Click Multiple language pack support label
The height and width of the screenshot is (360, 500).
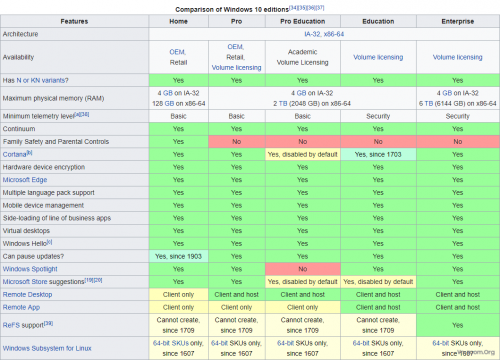click(48, 193)
